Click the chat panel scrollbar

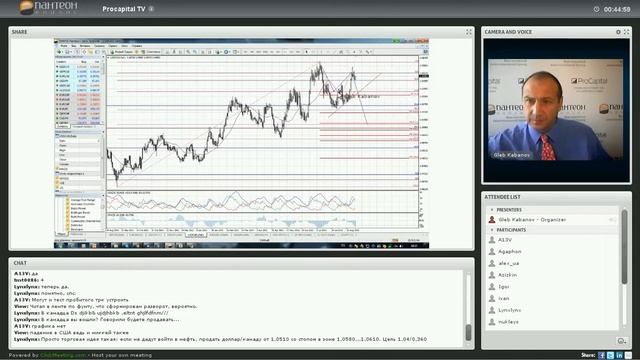[469, 332]
